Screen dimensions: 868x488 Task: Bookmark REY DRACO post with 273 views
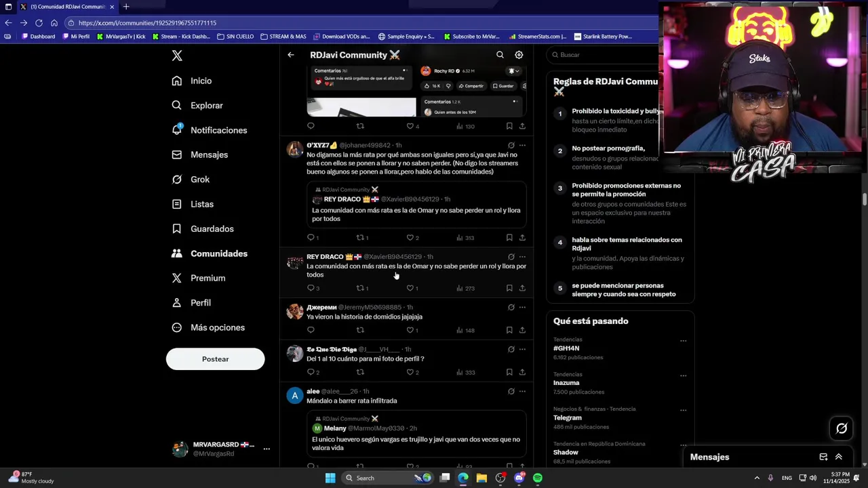click(509, 288)
